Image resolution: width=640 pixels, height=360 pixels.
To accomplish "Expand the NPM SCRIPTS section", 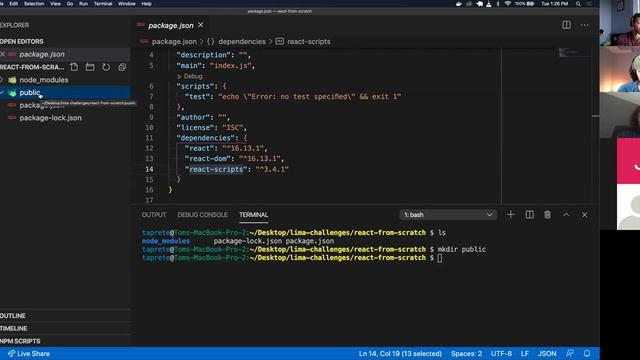I will point(20,341).
